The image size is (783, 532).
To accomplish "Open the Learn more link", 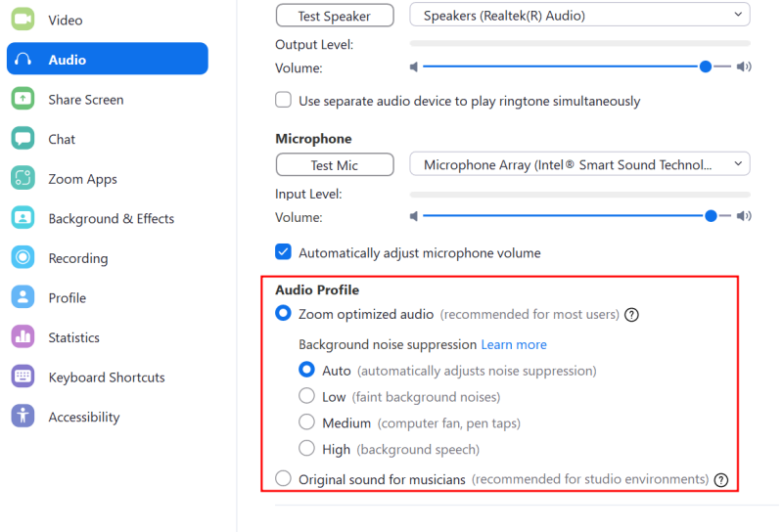I will [514, 344].
